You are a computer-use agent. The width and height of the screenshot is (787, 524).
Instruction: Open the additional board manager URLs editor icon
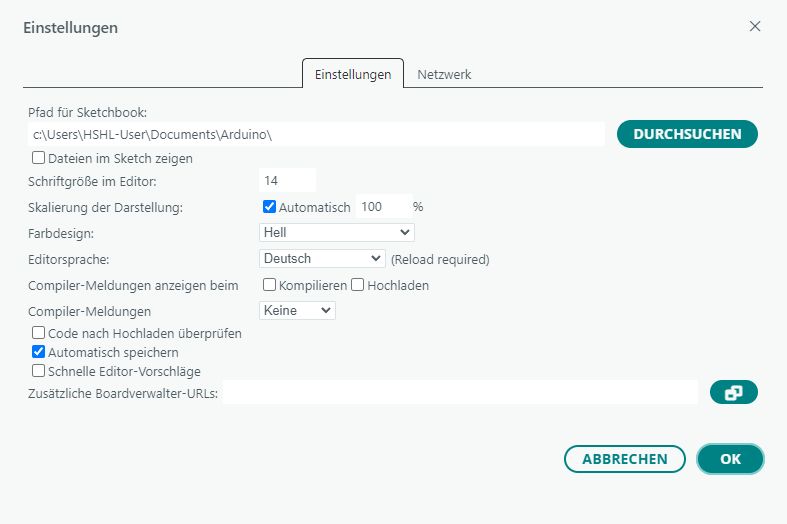click(733, 392)
